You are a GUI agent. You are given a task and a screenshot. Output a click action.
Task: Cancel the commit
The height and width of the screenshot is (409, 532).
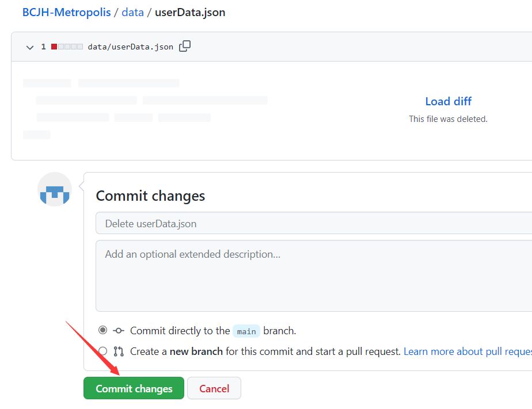pos(214,388)
